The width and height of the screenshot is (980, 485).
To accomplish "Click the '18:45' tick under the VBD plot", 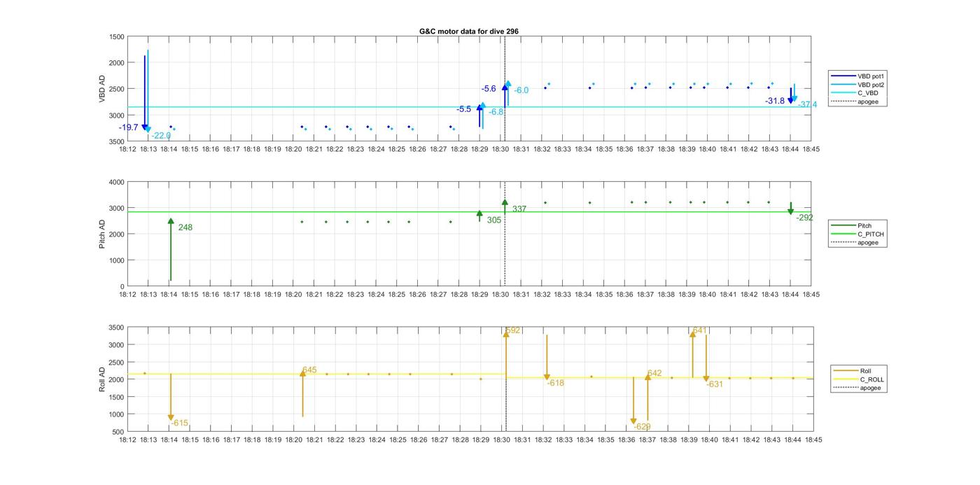I will (811, 149).
